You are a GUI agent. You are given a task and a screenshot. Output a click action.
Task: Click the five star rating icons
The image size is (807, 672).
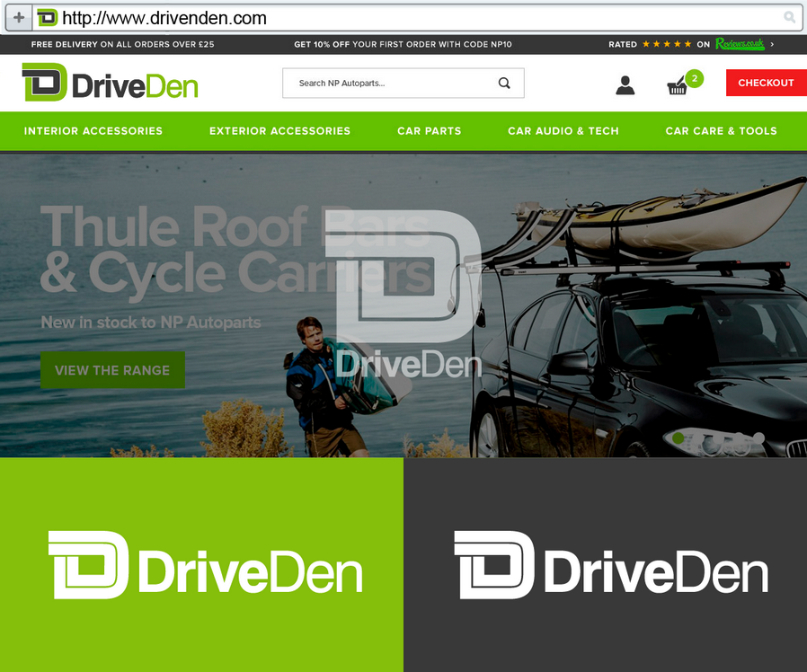point(667,44)
